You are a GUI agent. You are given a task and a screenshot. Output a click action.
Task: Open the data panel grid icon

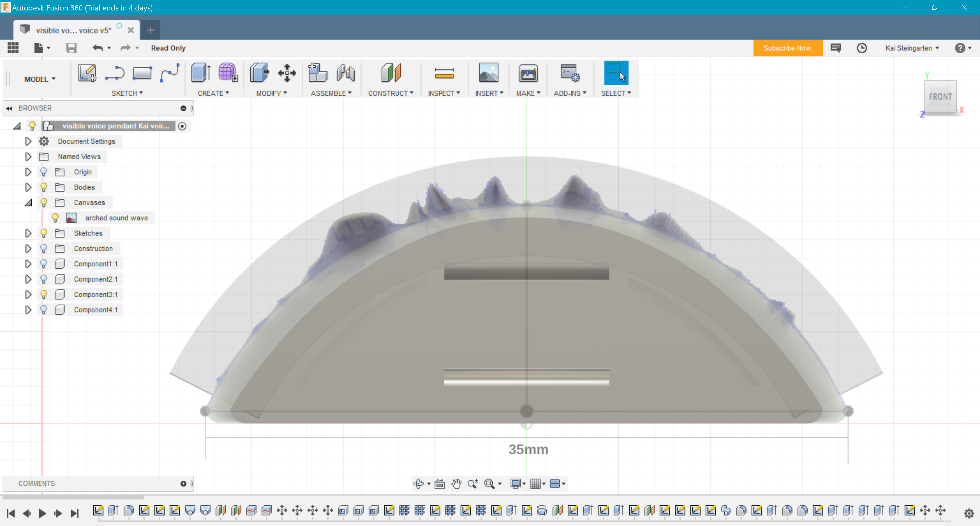(x=13, y=48)
